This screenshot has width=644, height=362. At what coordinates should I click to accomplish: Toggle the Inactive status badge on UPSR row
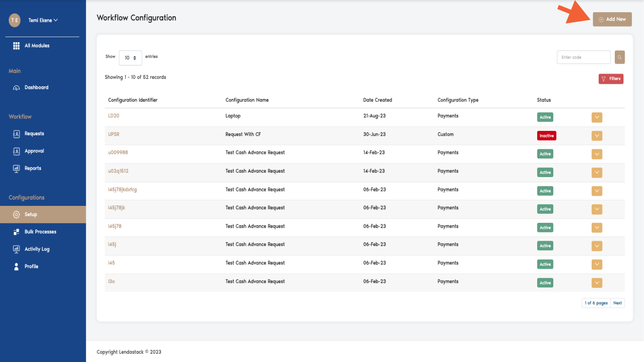tap(546, 135)
